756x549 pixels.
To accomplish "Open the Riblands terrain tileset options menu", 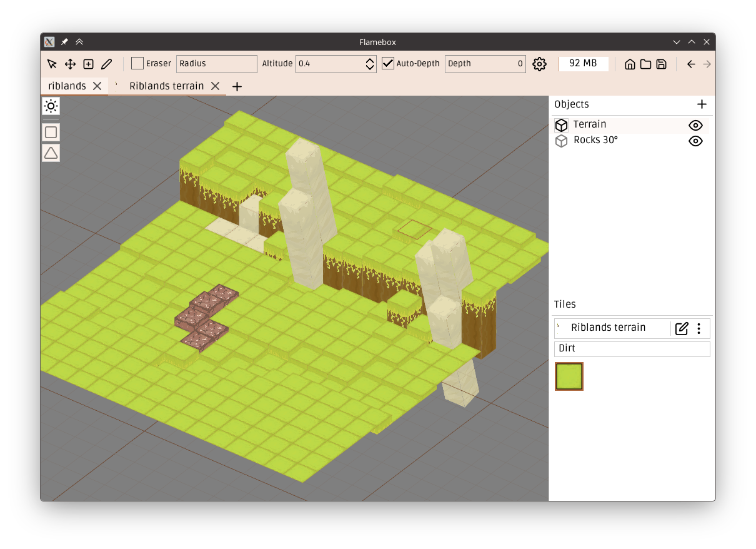I will 699,328.
